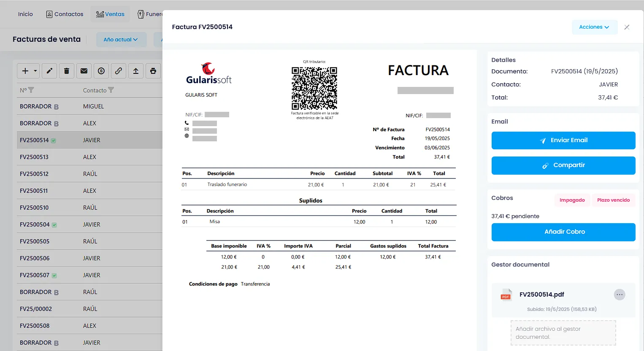Click the Gularissoft logo on invoice

(209, 73)
